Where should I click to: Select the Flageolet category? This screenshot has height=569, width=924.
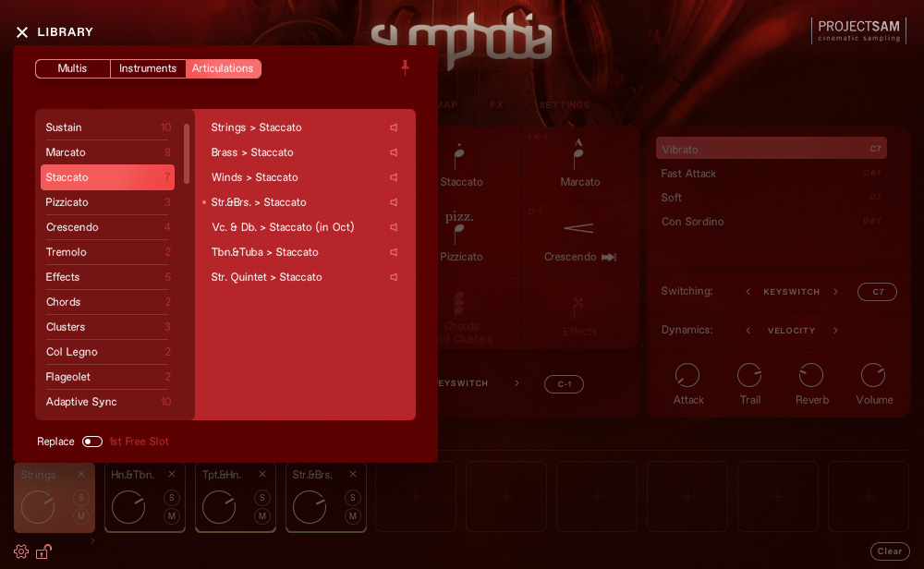click(x=108, y=377)
